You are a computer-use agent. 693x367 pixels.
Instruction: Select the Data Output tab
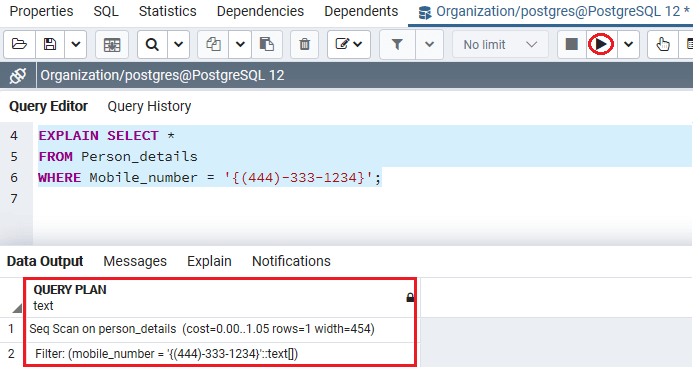[45, 261]
